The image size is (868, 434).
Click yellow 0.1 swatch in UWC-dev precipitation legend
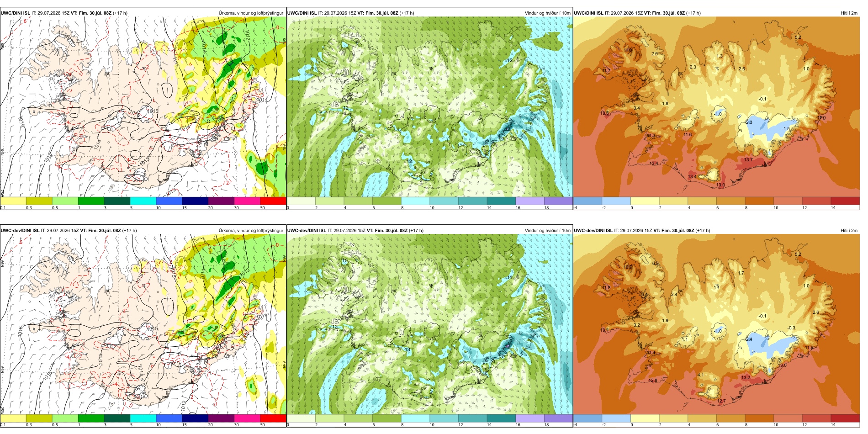tap(13, 418)
